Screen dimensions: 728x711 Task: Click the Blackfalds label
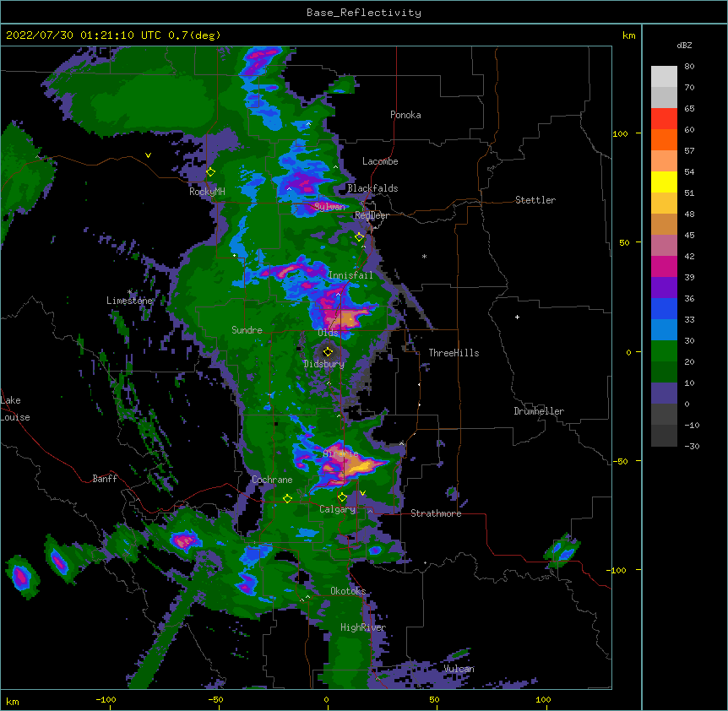pos(372,188)
